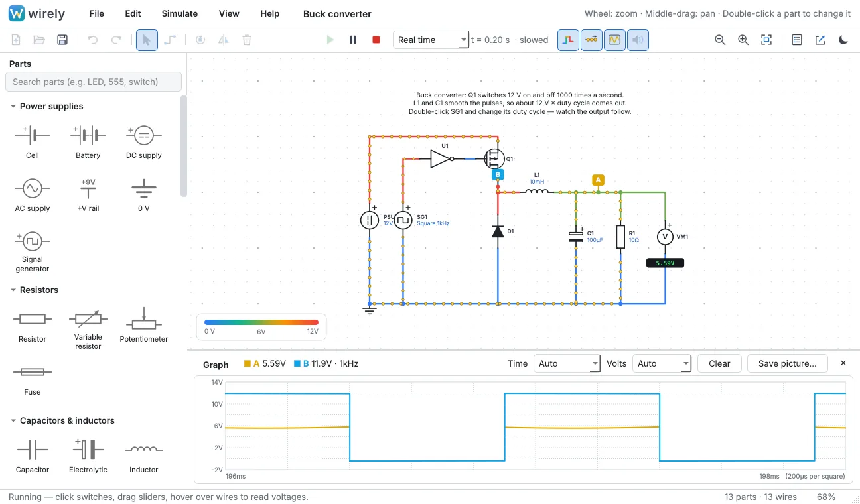Click the Clear graph button

719,363
